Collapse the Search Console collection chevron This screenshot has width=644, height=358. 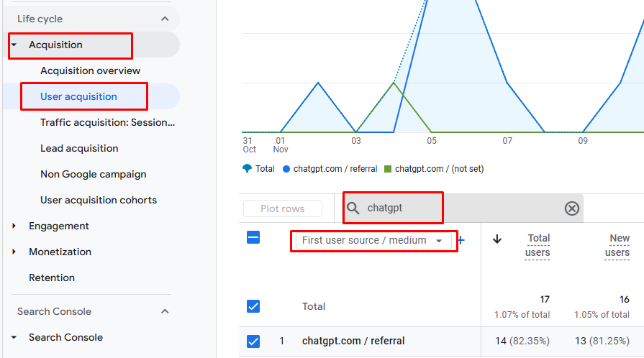pos(165,311)
